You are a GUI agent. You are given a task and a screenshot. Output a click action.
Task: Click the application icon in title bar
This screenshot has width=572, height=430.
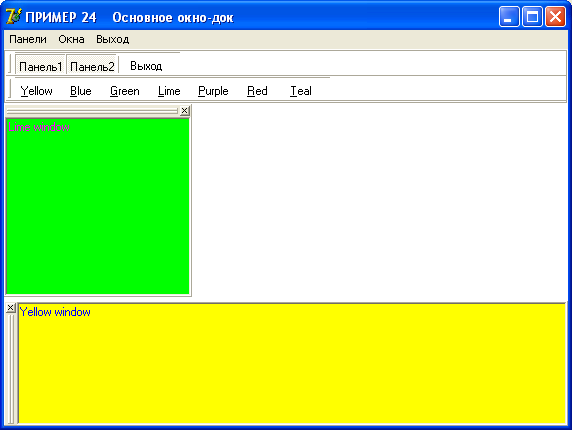tap(14, 16)
